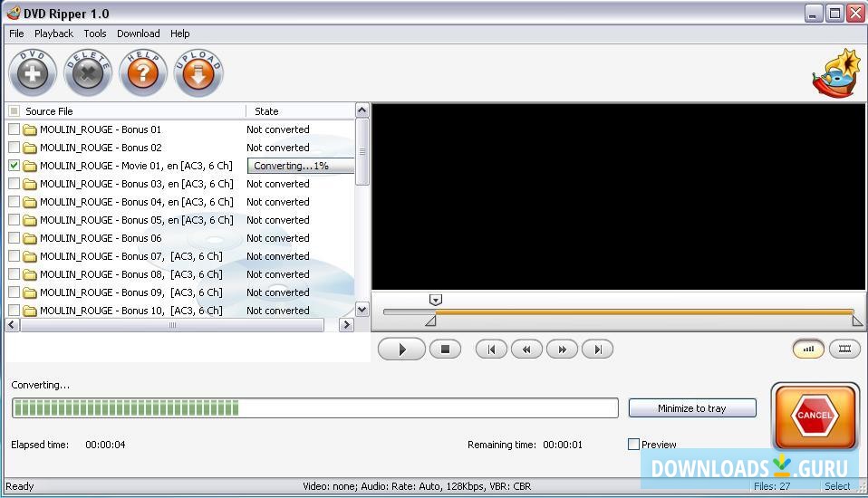868x498 pixels.
Task: Click the status bar video/audio settings text
Action: (x=417, y=486)
